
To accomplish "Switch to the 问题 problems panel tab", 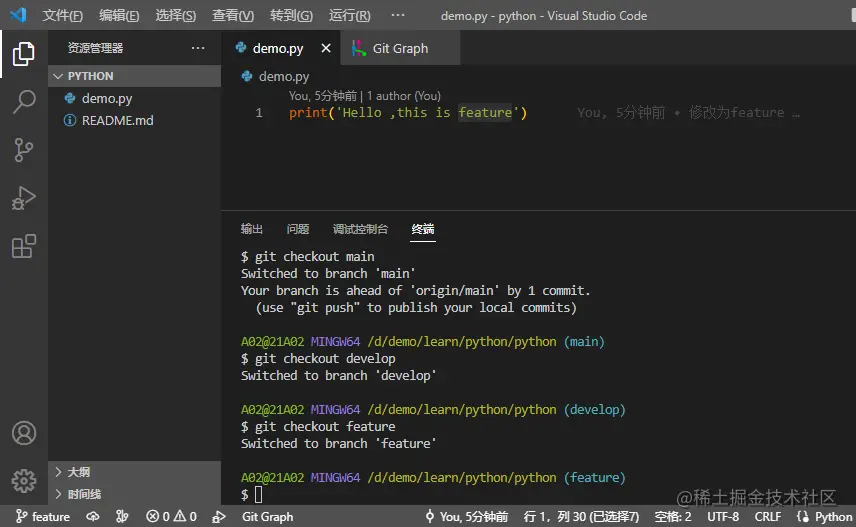I will click(298, 229).
